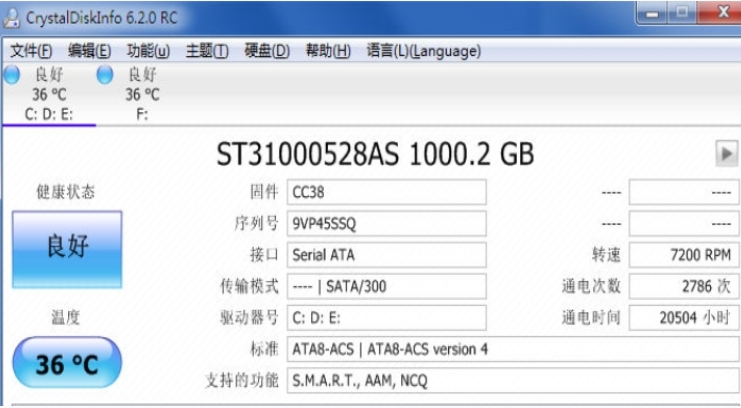
Task: Click power-on count value 2786 次
Action: click(684, 286)
